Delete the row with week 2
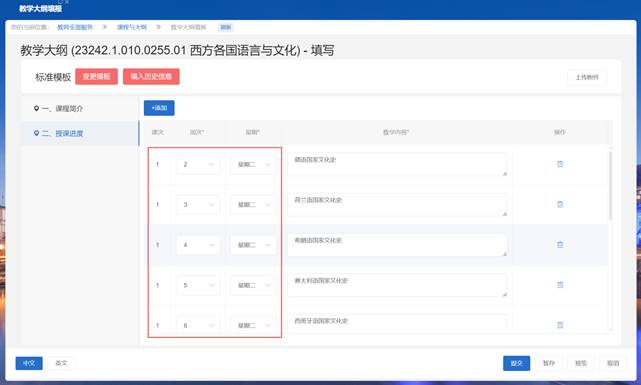 pos(560,164)
